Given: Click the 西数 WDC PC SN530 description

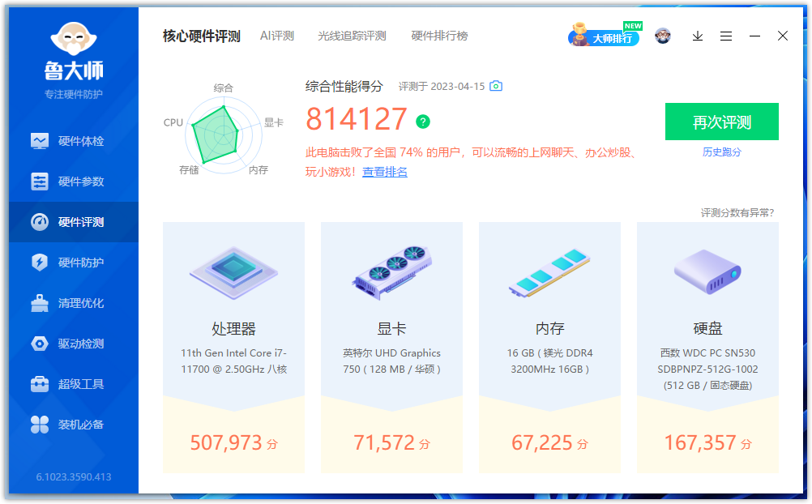Looking at the screenshot, I should click(x=707, y=369).
